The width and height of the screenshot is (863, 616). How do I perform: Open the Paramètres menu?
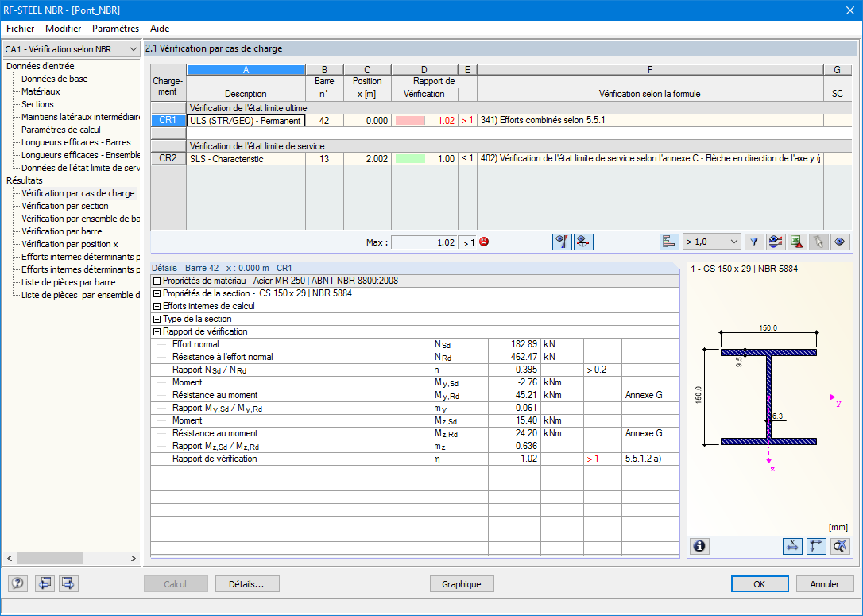click(115, 29)
